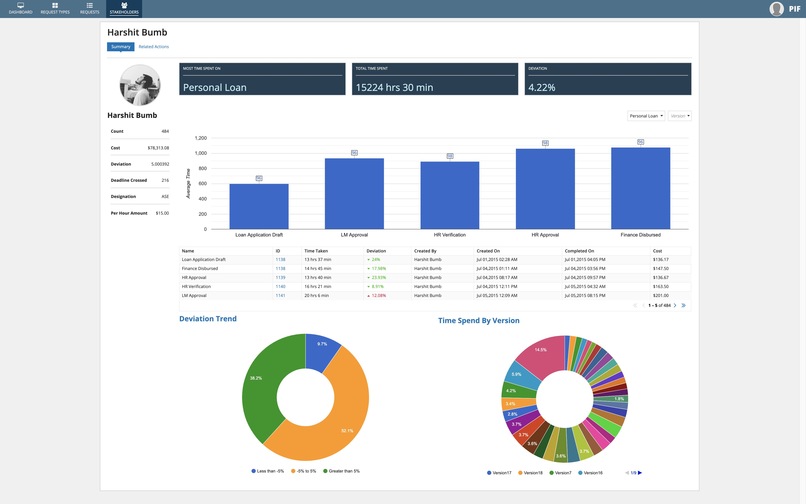The width and height of the screenshot is (806, 504).
Task: Click the Personal Loan summary card
Action: click(x=262, y=79)
